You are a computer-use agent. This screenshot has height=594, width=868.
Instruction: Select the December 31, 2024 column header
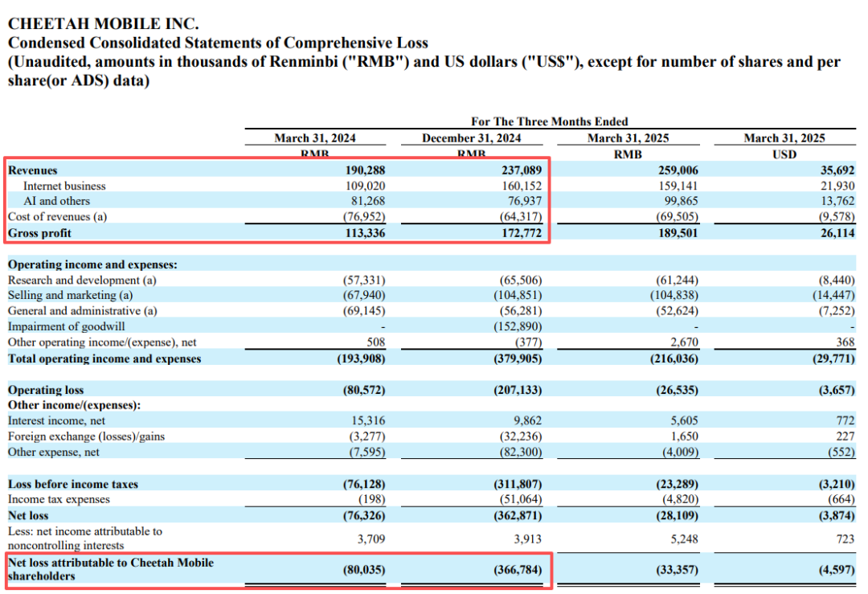471,137
